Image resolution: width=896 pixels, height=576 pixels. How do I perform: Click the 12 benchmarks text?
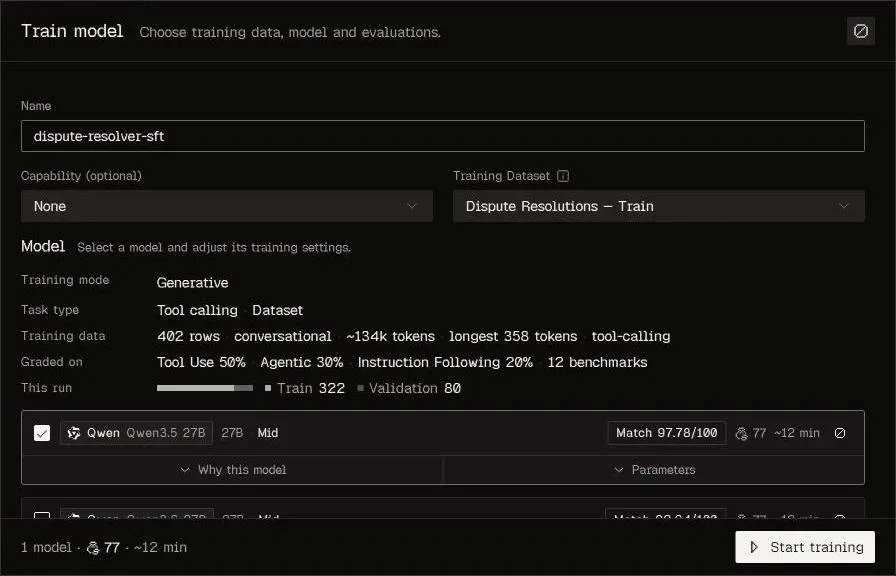597,362
